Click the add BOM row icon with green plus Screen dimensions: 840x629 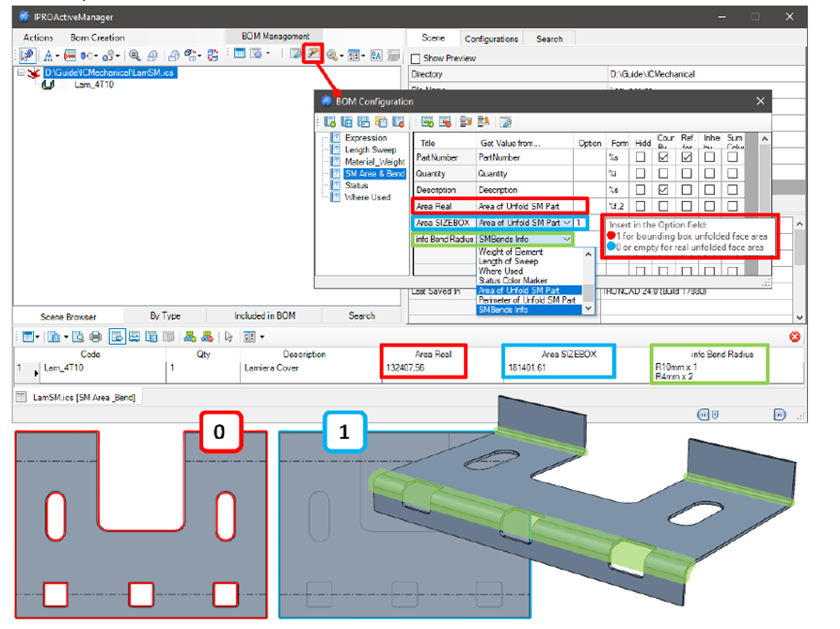pyautogui.click(x=190, y=337)
